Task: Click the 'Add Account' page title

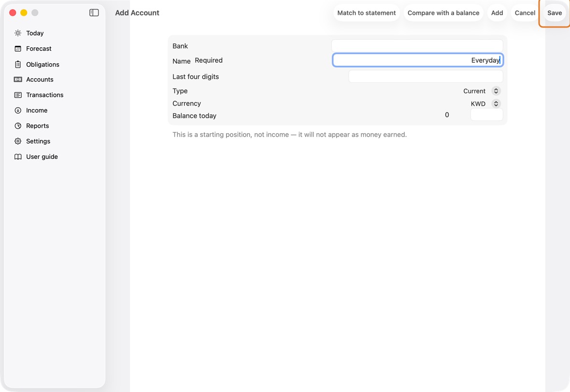Action: coord(137,13)
